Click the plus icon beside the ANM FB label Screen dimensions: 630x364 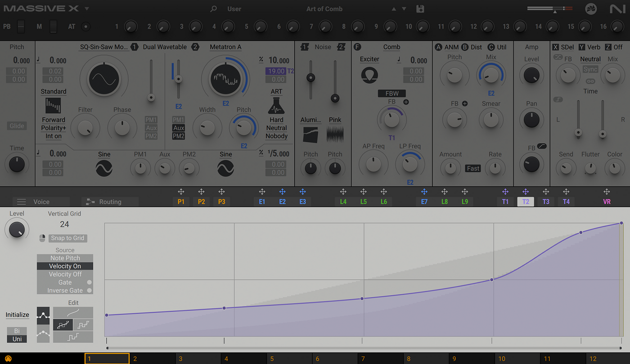point(465,103)
